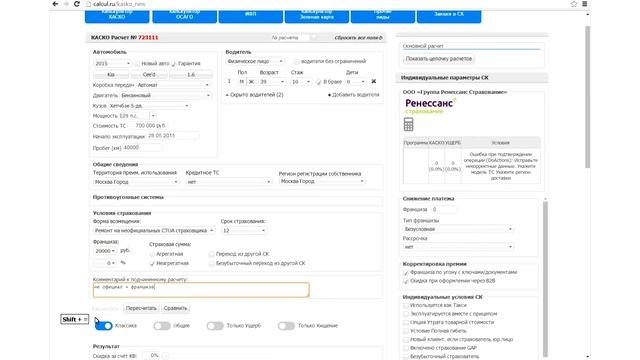
Task: Open Рассрочка dropdown
Action: pyautogui.click(x=458, y=247)
